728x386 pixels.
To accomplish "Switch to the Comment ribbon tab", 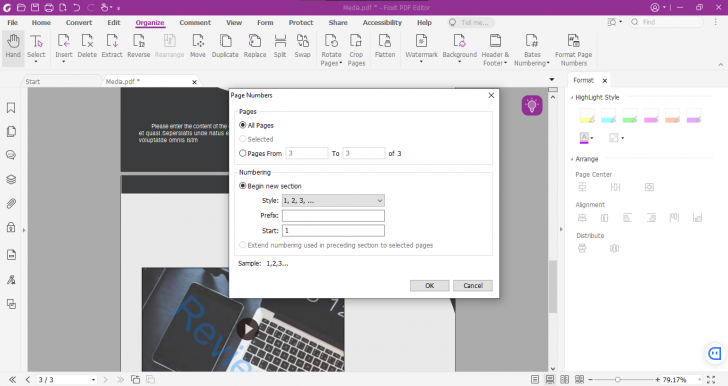I will click(x=195, y=22).
